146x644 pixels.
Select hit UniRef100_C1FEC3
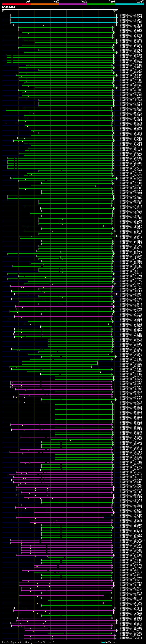[131, 357]
